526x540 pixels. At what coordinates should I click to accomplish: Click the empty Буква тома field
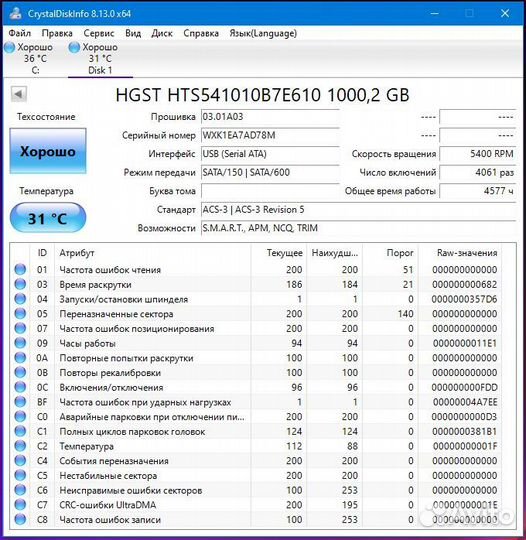(x=270, y=191)
